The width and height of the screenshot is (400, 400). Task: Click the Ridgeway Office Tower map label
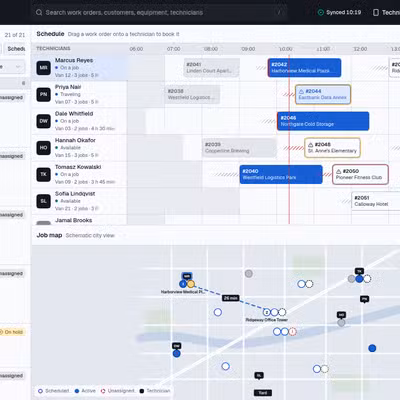(267, 320)
